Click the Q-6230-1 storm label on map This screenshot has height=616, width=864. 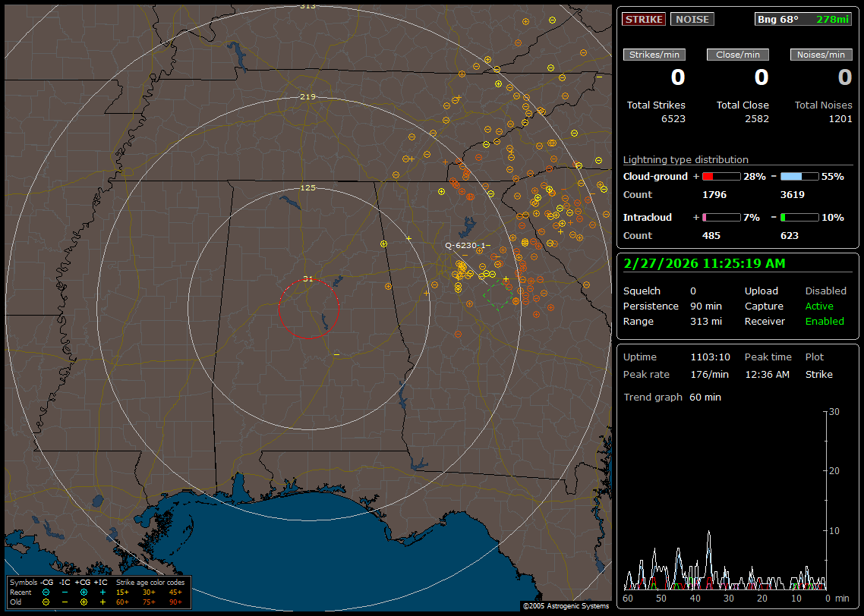click(x=465, y=246)
